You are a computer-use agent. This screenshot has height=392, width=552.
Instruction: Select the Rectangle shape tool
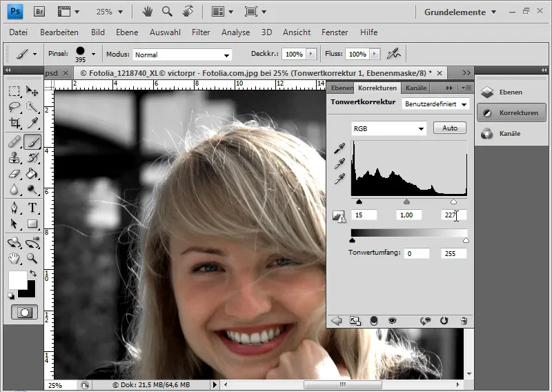click(x=32, y=224)
